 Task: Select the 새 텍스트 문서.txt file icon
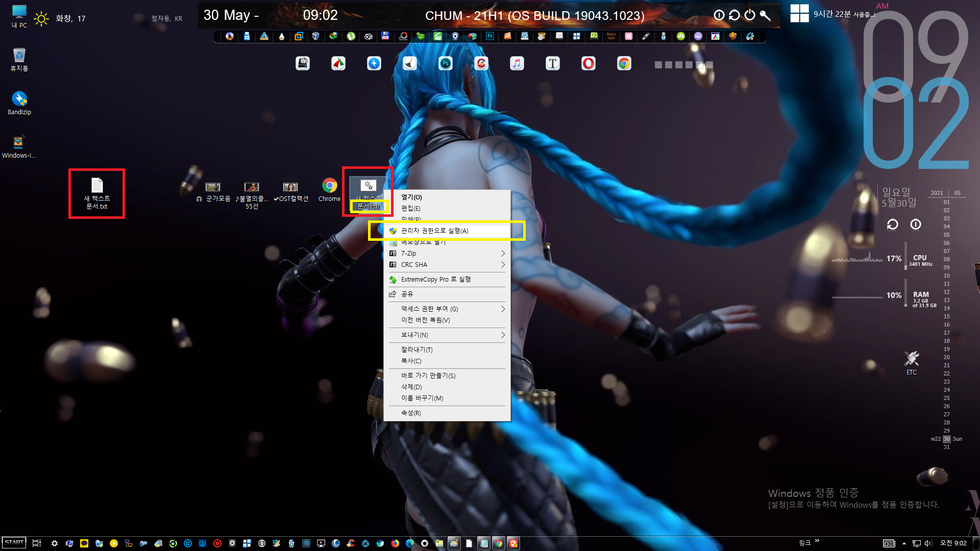[97, 194]
